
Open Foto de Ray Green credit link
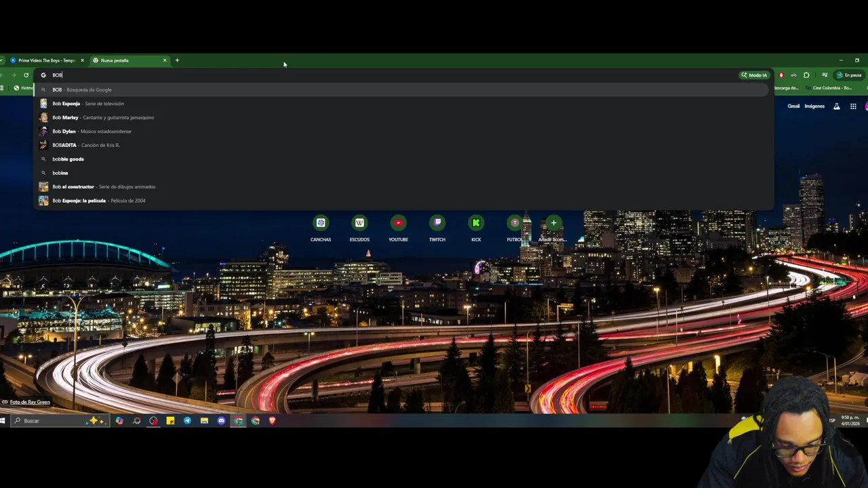[30, 402]
